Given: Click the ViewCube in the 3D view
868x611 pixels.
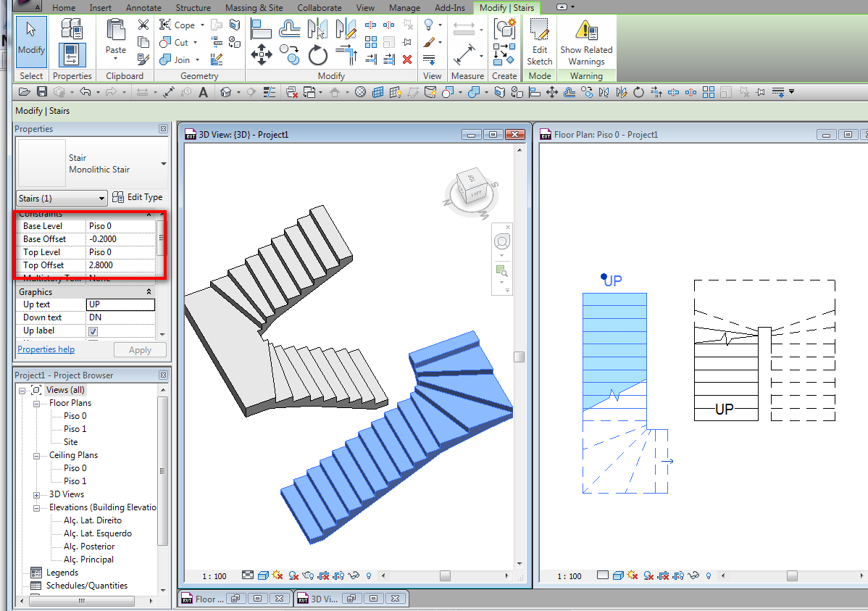Looking at the screenshot, I should point(471,187).
